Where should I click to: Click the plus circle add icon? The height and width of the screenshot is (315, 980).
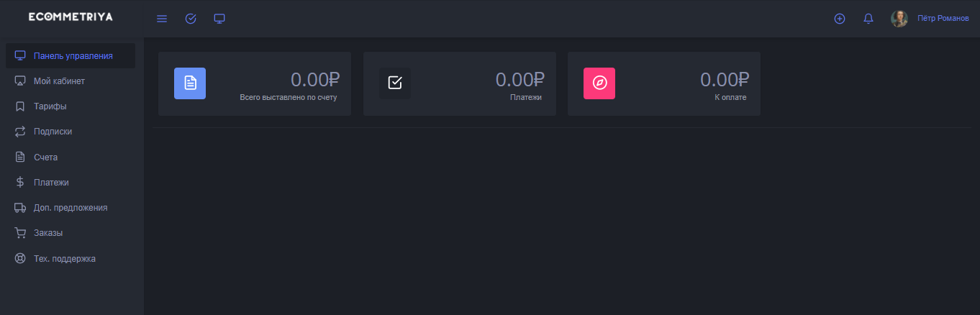coord(839,19)
